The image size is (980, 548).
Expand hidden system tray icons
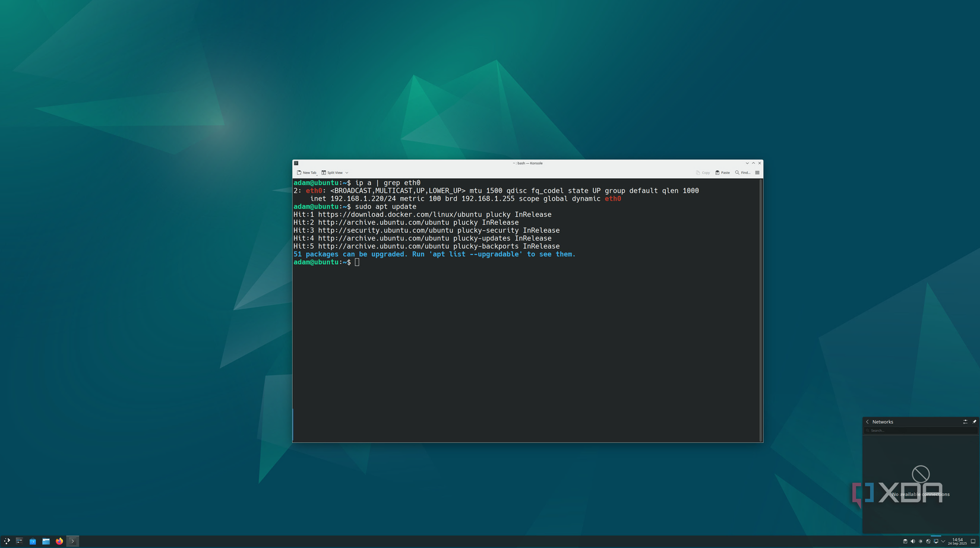click(x=943, y=541)
